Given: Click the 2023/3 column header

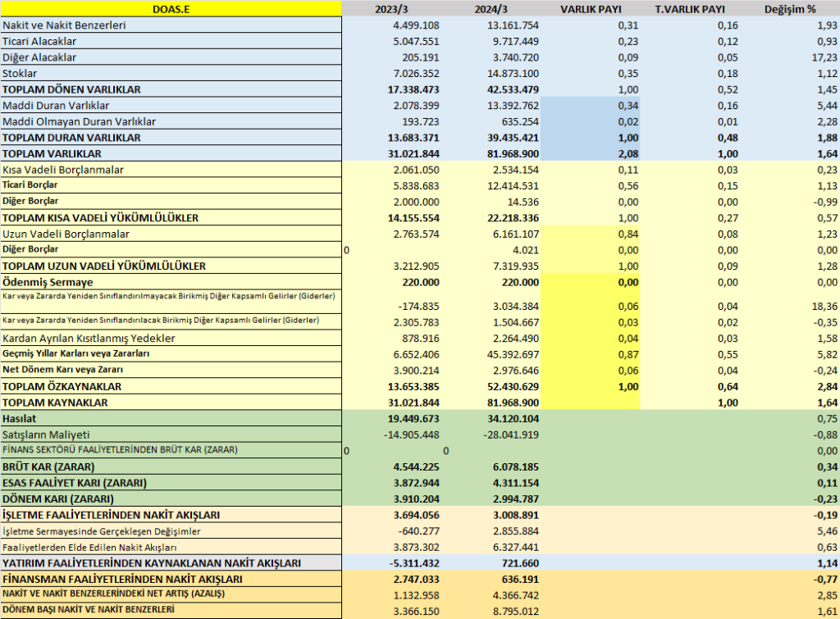Looking at the screenshot, I should click(390, 9).
